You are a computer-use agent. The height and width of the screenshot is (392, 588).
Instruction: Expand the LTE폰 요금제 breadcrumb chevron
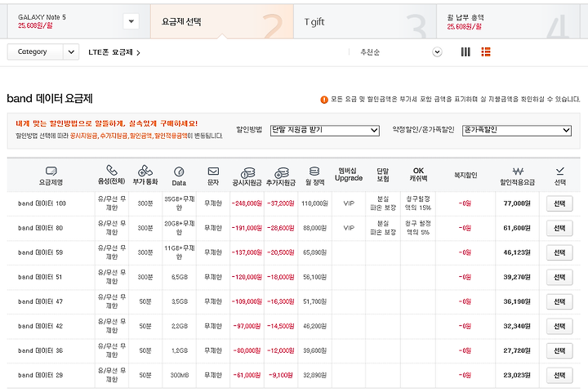click(138, 53)
